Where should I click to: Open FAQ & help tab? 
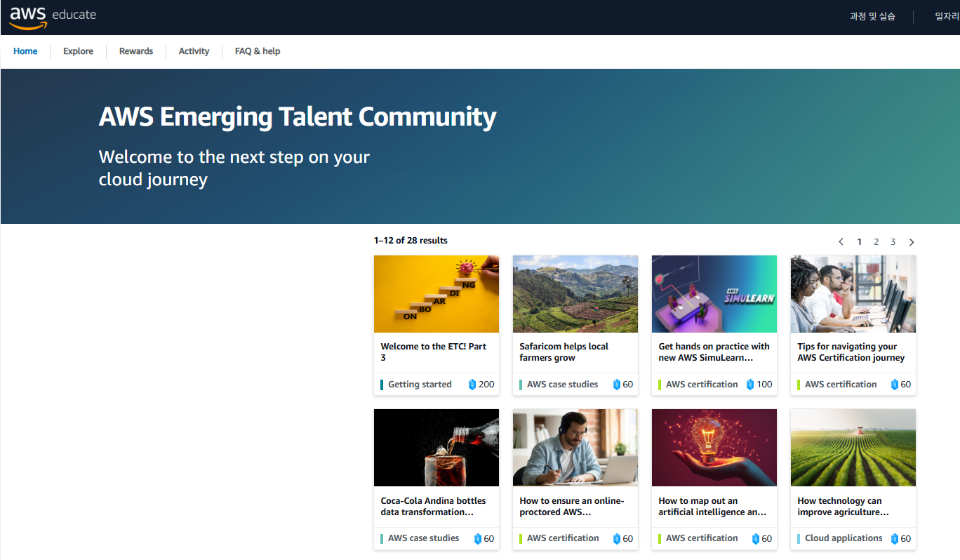(x=258, y=51)
